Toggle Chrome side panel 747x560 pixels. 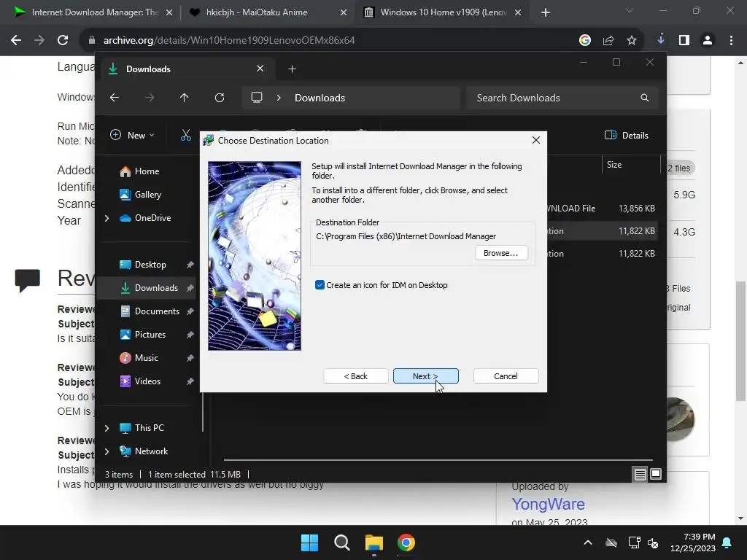click(x=684, y=41)
